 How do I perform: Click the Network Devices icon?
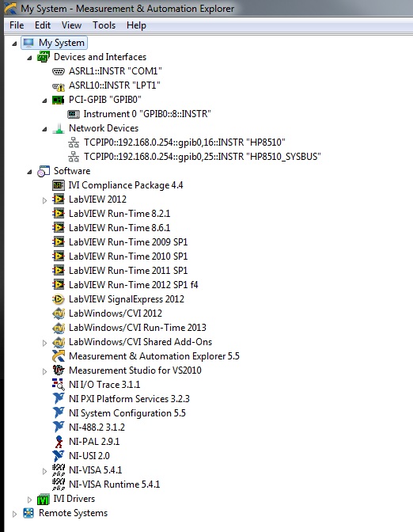point(59,128)
